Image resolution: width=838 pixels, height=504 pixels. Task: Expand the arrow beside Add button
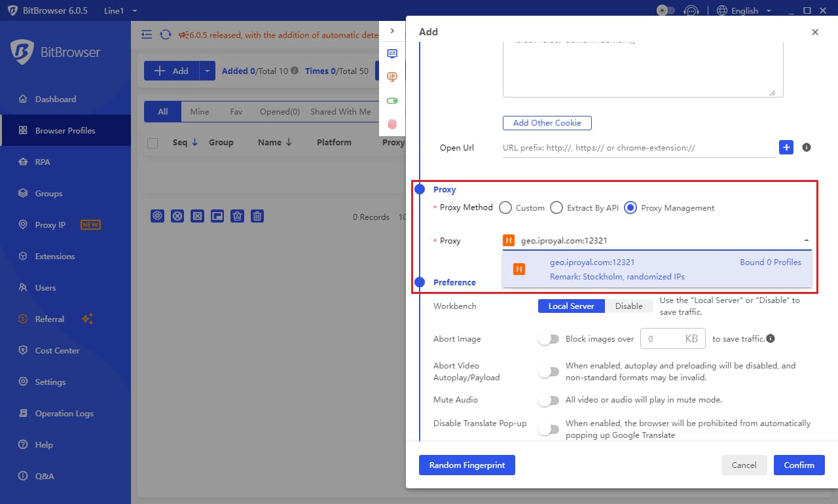[x=208, y=71]
